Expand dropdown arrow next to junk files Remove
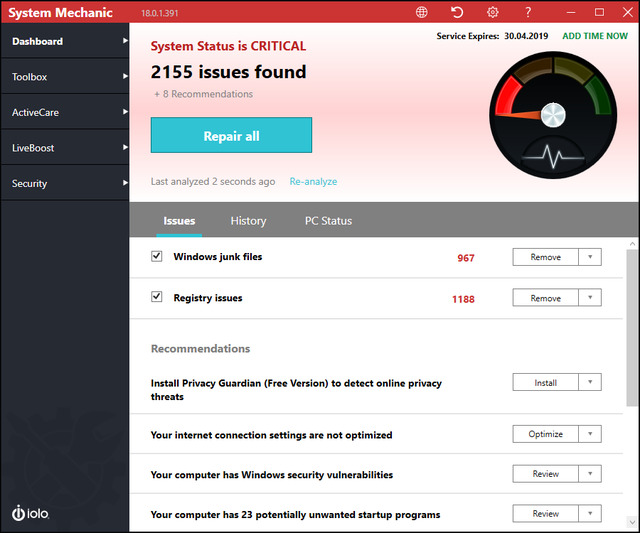 point(590,257)
